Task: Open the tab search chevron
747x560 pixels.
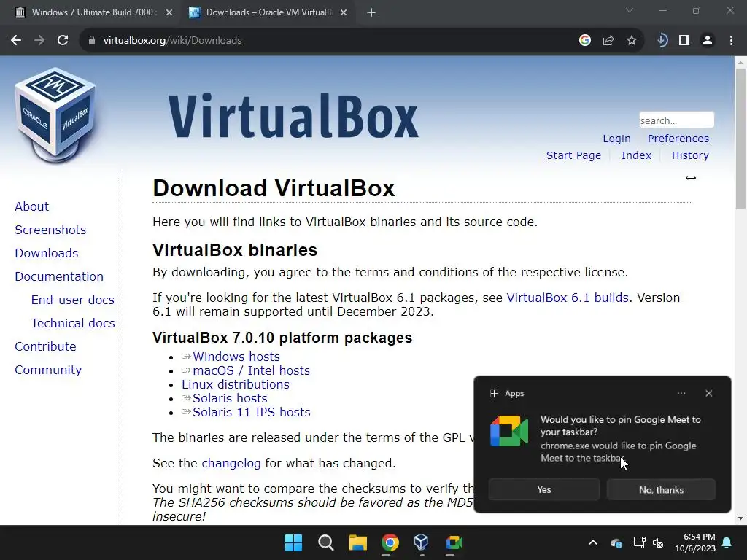Action: pyautogui.click(x=630, y=10)
